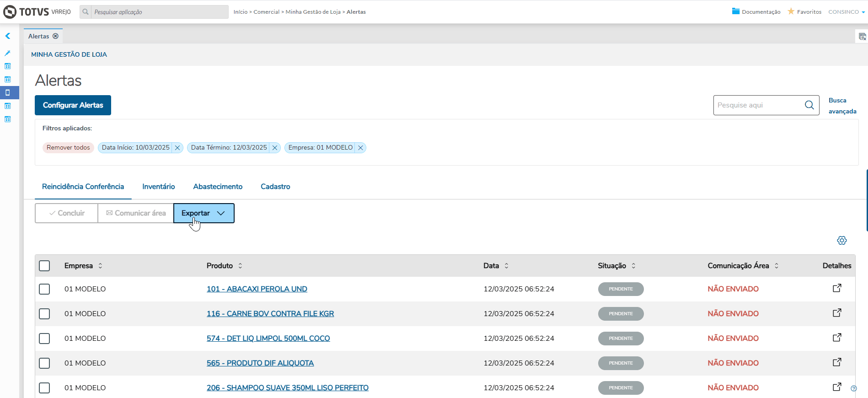This screenshot has width=868, height=398.
Task: Click the Detalhes column header
Action: pyautogui.click(x=837, y=266)
